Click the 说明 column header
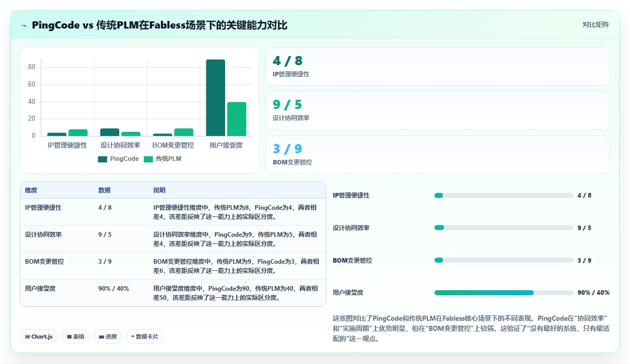Image resolution: width=630 pixels, height=364 pixels. point(159,190)
